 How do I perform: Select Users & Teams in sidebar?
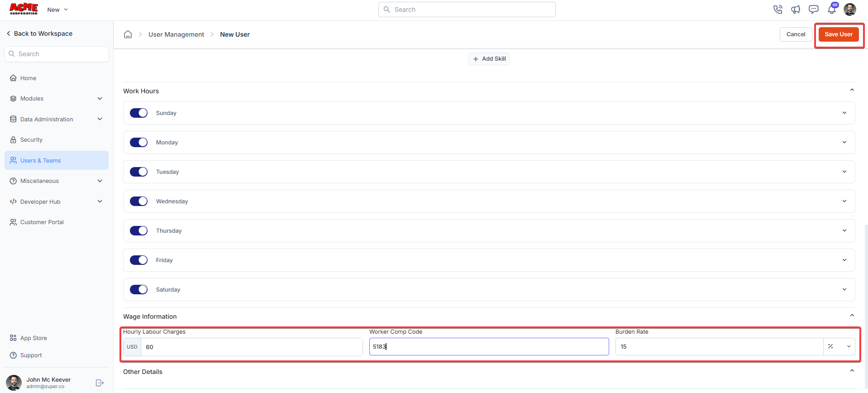coord(57,160)
